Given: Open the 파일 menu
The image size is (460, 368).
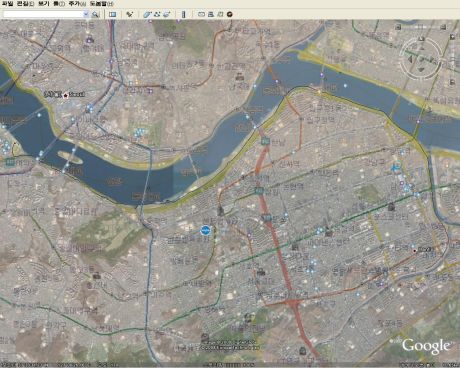Looking at the screenshot, I should click(x=7, y=4).
